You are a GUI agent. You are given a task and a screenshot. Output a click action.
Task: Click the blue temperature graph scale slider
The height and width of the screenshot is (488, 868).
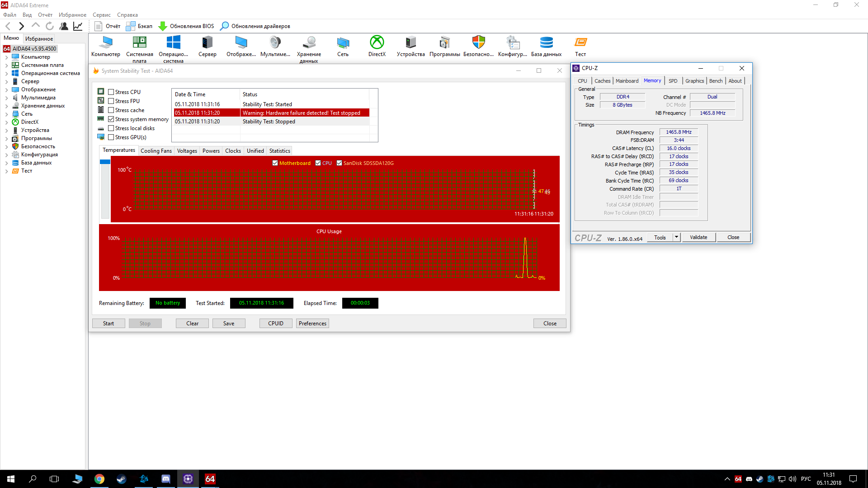pos(105,162)
